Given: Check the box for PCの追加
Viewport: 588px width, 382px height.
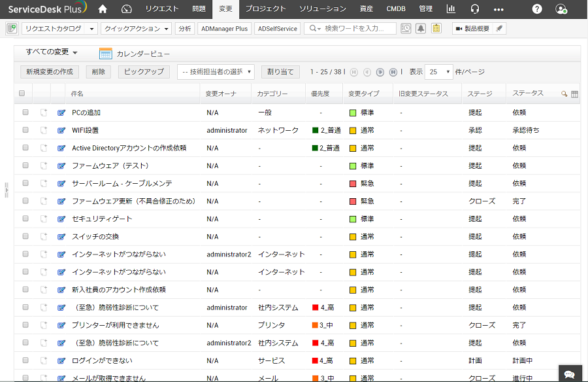Looking at the screenshot, I should 25,112.
